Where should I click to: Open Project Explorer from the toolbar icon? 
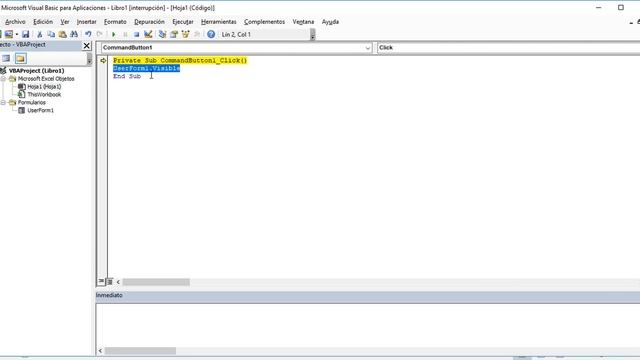pyautogui.click(x=162, y=34)
